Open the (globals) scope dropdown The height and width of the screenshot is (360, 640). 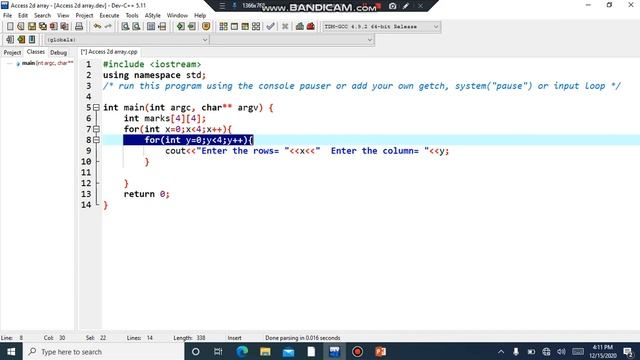(x=127, y=40)
